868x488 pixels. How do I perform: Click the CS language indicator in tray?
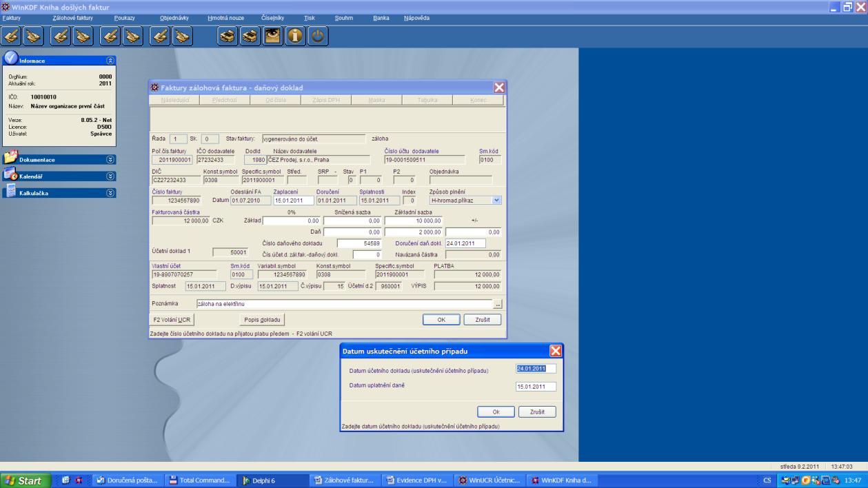pos(766,480)
